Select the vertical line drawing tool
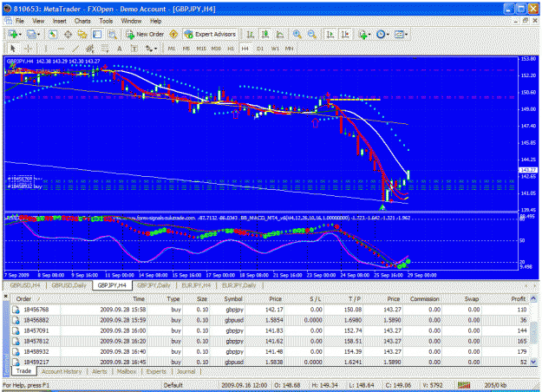This screenshot has height=392, width=542. [45, 49]
